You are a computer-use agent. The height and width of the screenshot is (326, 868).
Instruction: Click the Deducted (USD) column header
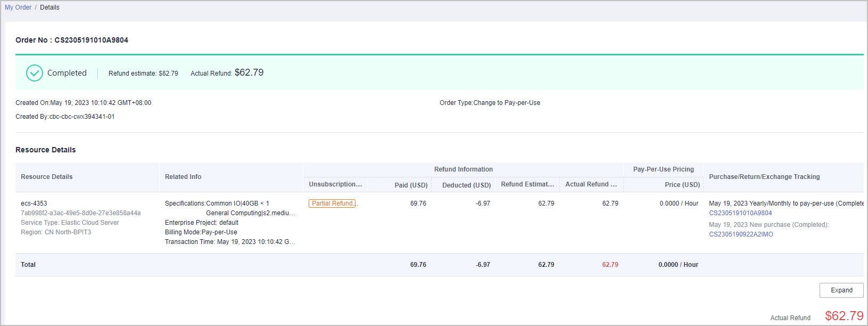[466, 185]
